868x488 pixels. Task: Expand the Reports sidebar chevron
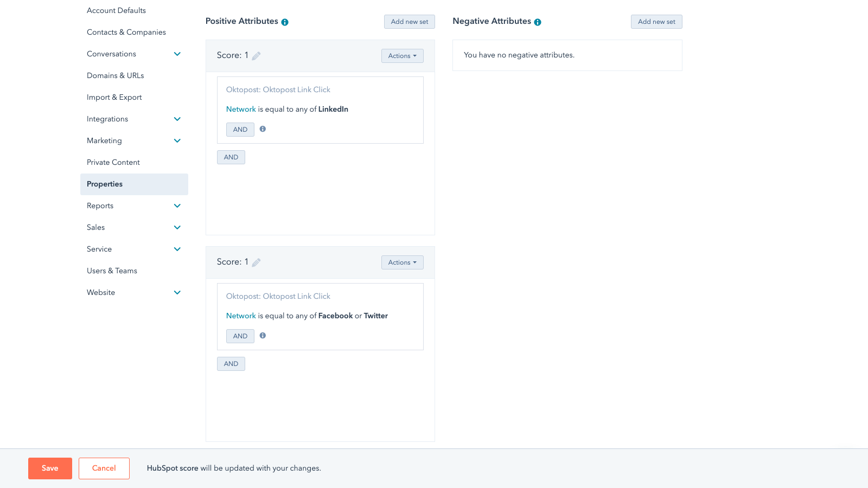tap(177, 206)
